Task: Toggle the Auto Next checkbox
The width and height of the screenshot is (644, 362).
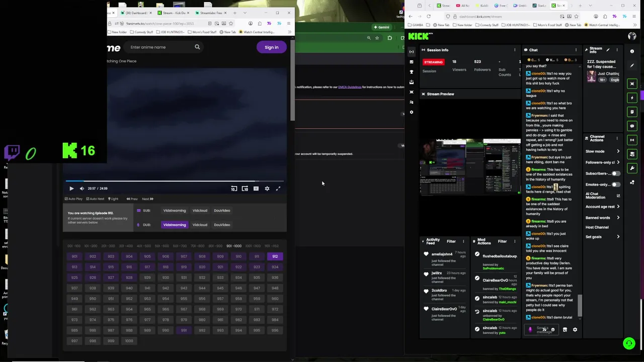Action: click(x=95, y=199)
